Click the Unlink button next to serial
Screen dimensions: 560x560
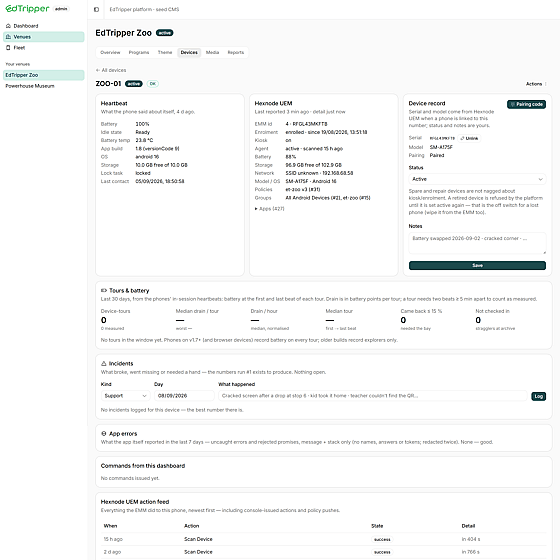pyautogui.click(x=469, y=138)
